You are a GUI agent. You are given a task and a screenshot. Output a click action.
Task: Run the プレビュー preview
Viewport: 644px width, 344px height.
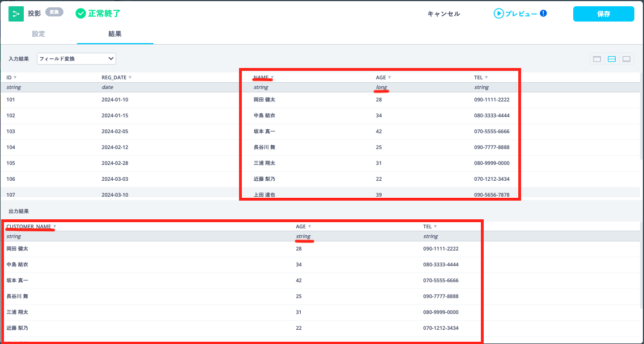(x=515, y=14)
